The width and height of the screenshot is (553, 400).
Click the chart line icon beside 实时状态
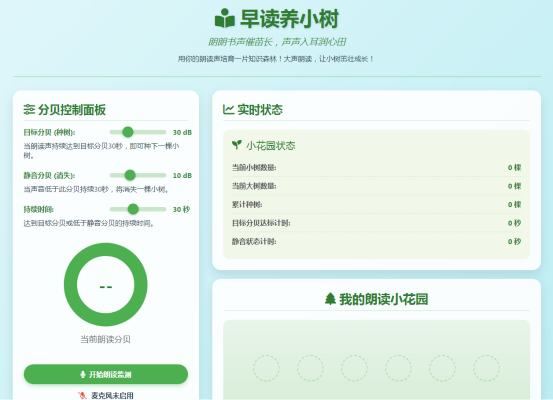(x=228, y=110)
